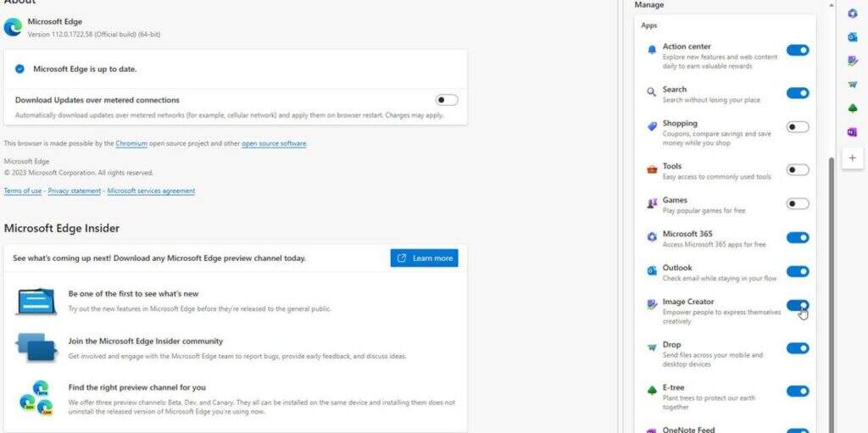Click the Shopping label in Apps list
Screen dimensions: 868x433
tap(680, 124)
